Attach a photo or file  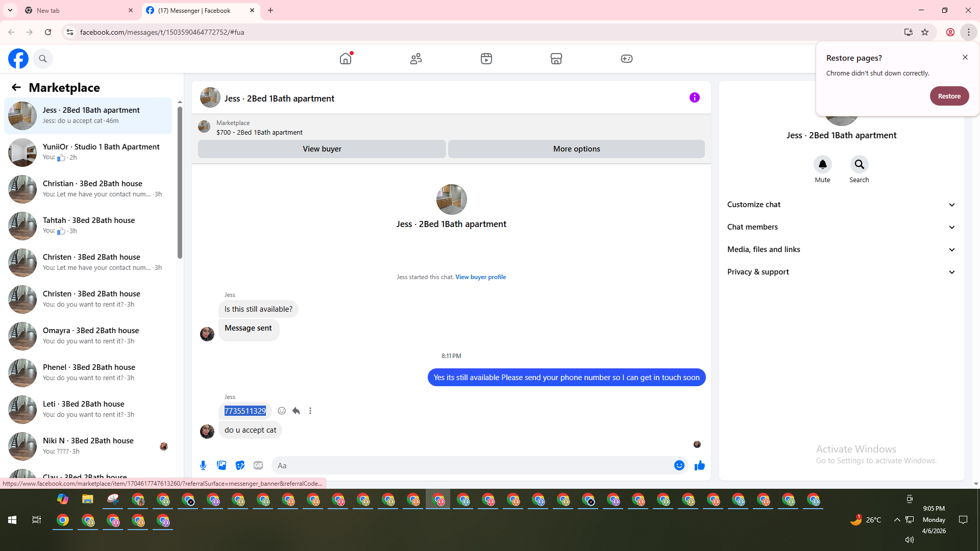click(x=222, y=465)
